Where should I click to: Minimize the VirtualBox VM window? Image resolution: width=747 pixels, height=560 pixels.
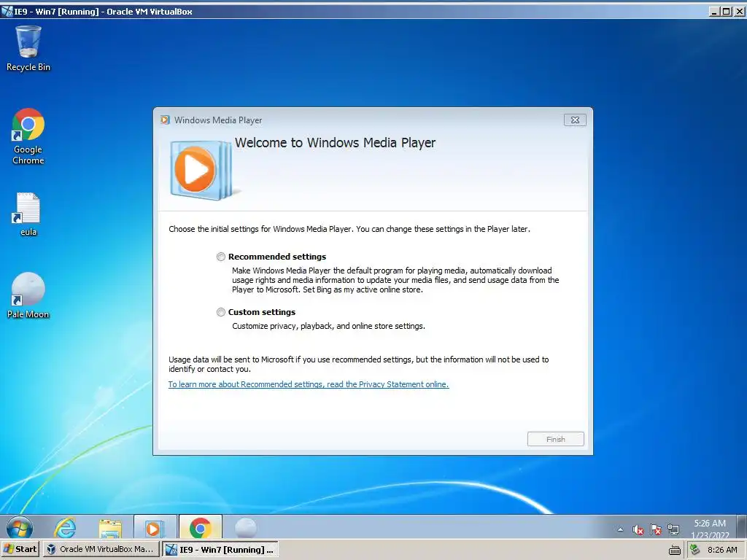pos(713,12)
